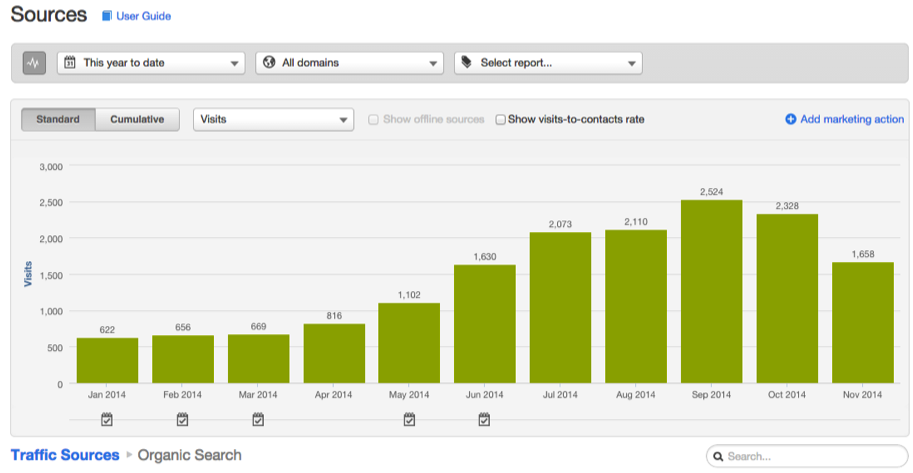The width and height of the screenshot is (913, 473).
Task: Switch to Standard chart view
Action: coord(58,119)
